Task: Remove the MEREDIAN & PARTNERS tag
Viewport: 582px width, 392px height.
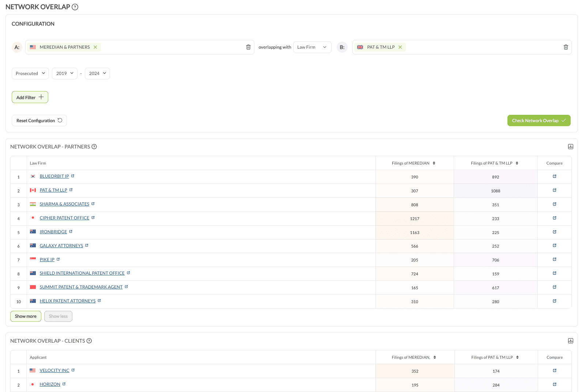Action: [95, 47]
